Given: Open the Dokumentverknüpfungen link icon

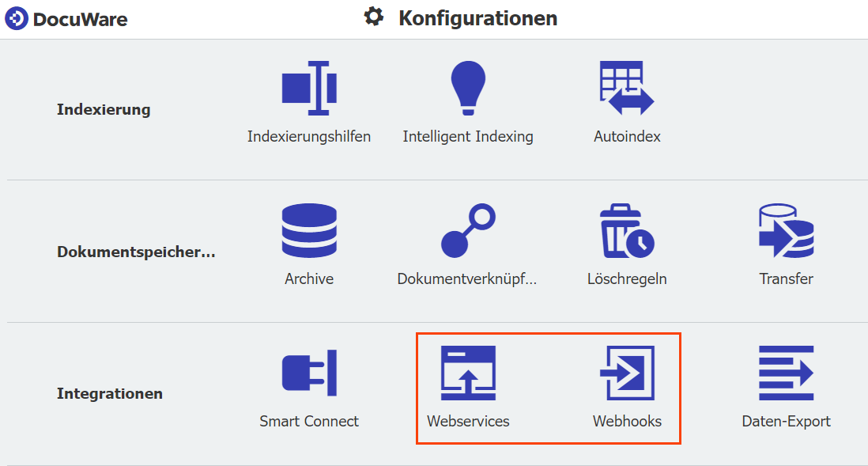Looking at the screenshot, I should (467, 230).
